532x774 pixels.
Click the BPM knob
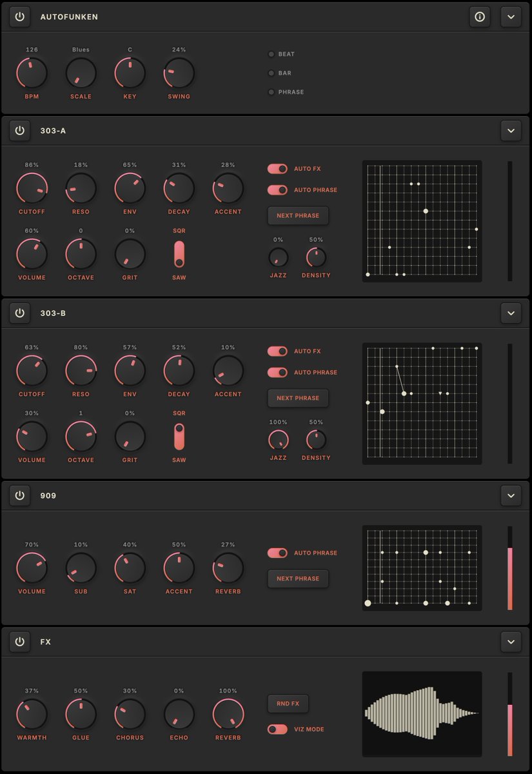tap(32, 73)
